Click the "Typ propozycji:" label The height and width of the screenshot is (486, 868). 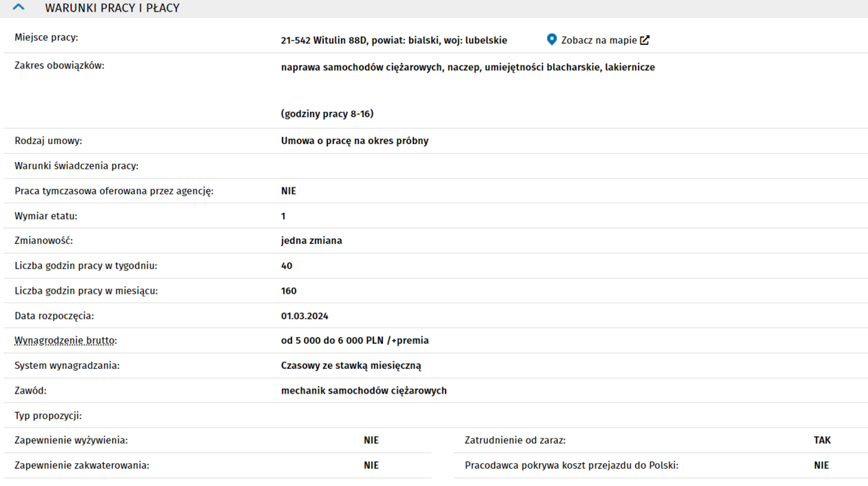[48, 416]
